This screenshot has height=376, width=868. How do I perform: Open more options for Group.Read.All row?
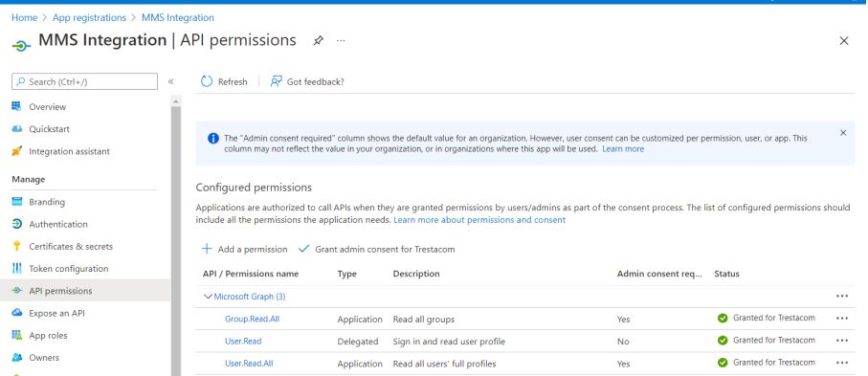pos(842,319)
